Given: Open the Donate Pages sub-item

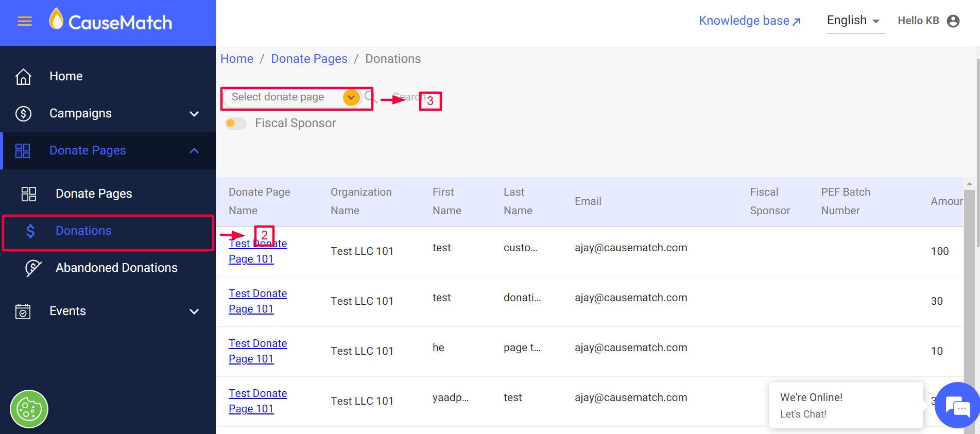Looking at the screenshot, I should point(94,194).
